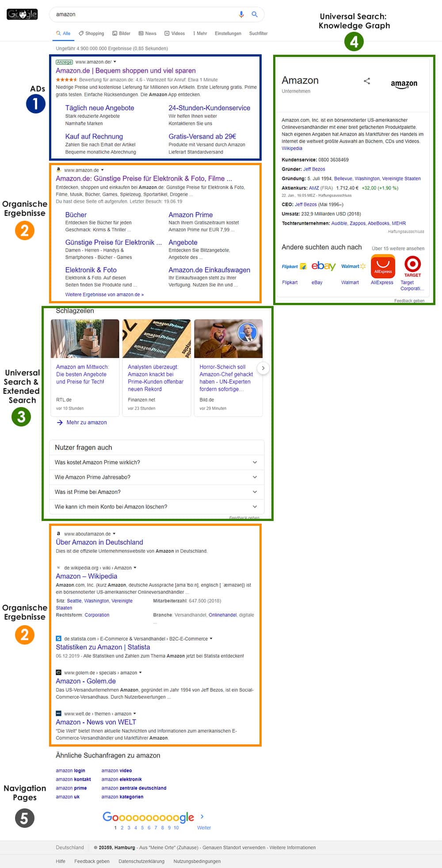The height and width of the screenshot is (868, 442).
Task: Click the microphone voice search icon
Action: [241, 14]
